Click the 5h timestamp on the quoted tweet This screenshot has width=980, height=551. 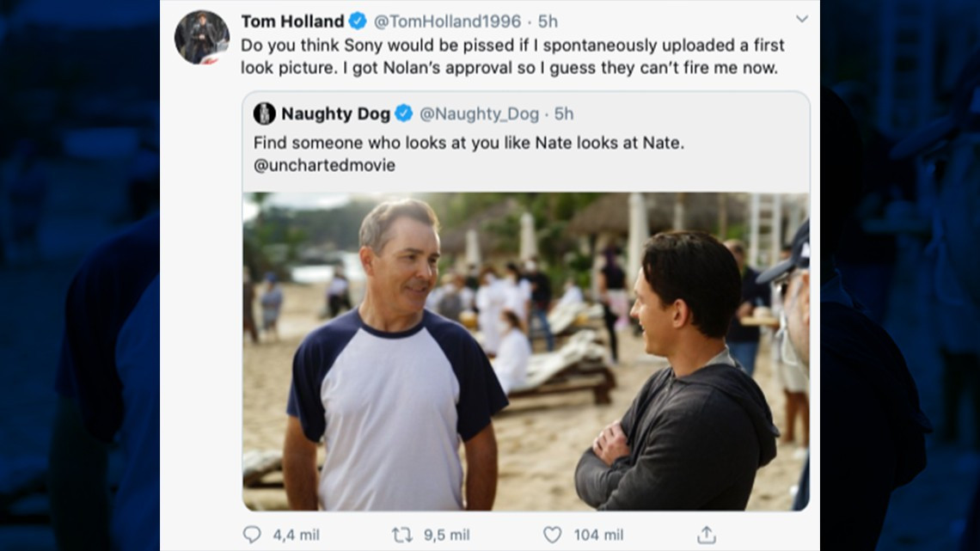point(564,113)
